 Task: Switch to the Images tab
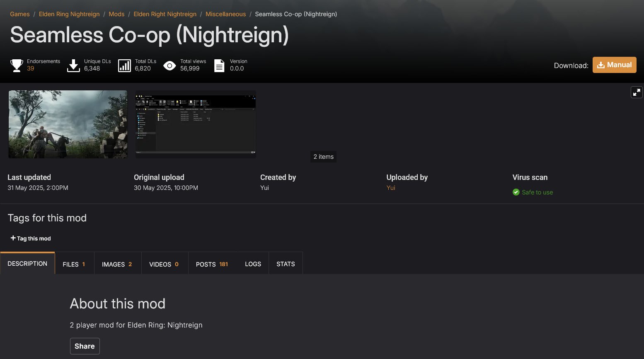tap(117, 264)
